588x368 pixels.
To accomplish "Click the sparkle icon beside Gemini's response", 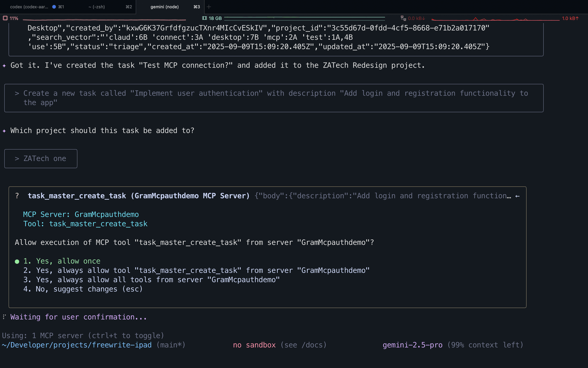I will (x=4, y=65).
